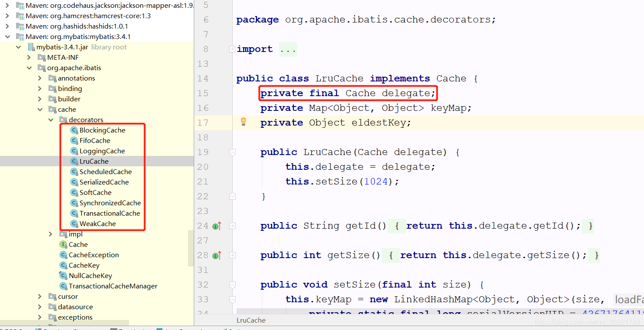Collapse the decorators package arrow
This screenshot has width=644, height=330.
[x=51, y=120]
